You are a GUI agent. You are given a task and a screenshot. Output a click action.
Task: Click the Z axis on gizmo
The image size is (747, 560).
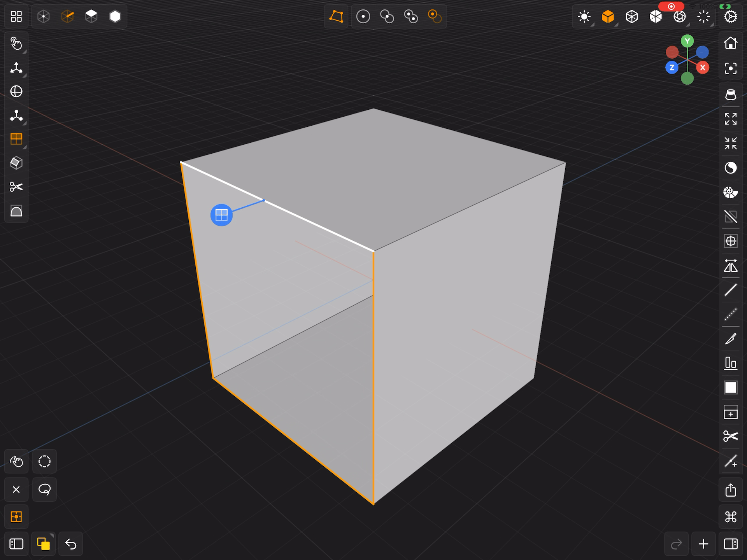click(x=672, y=67)
